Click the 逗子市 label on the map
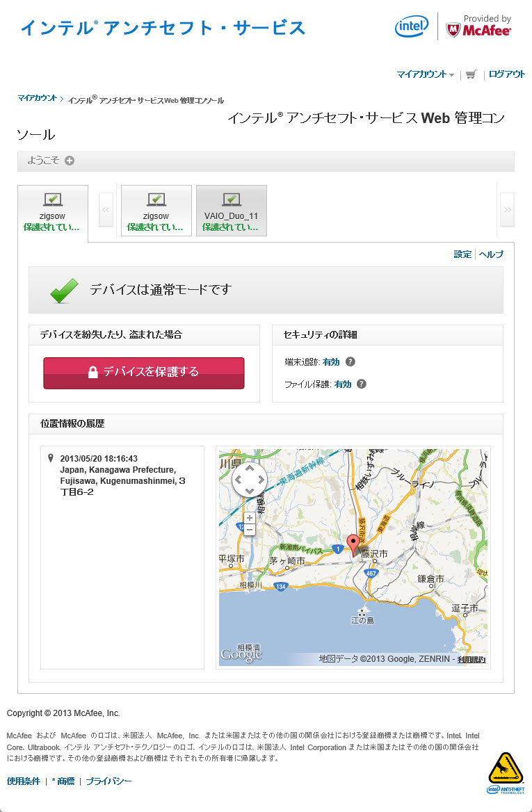The width and height of the screenshot is (532, 812). pos(465,608)
